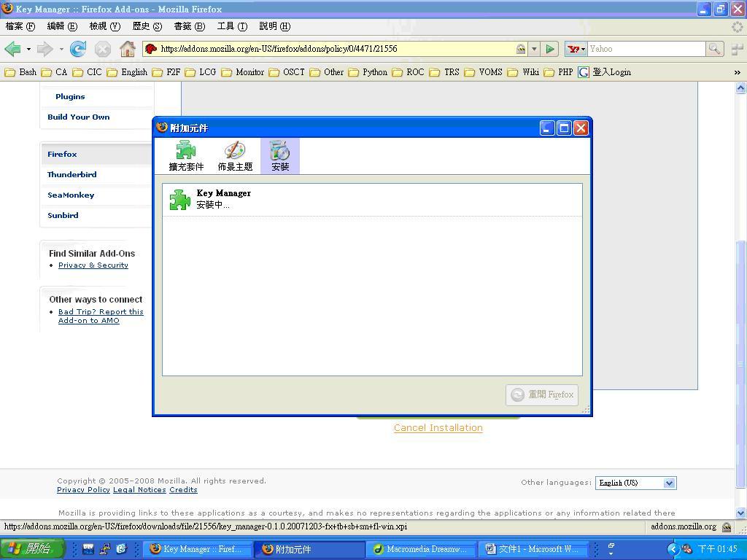Viewport: 747px width, 560px height.
Task: Open the English bookmark folder
Action: tap(127, 72)
